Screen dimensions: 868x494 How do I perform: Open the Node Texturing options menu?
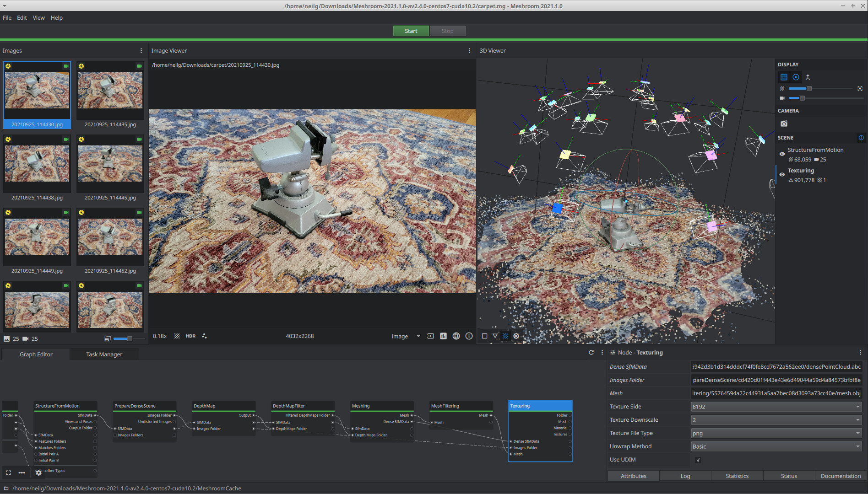click(x=860, y=353)
